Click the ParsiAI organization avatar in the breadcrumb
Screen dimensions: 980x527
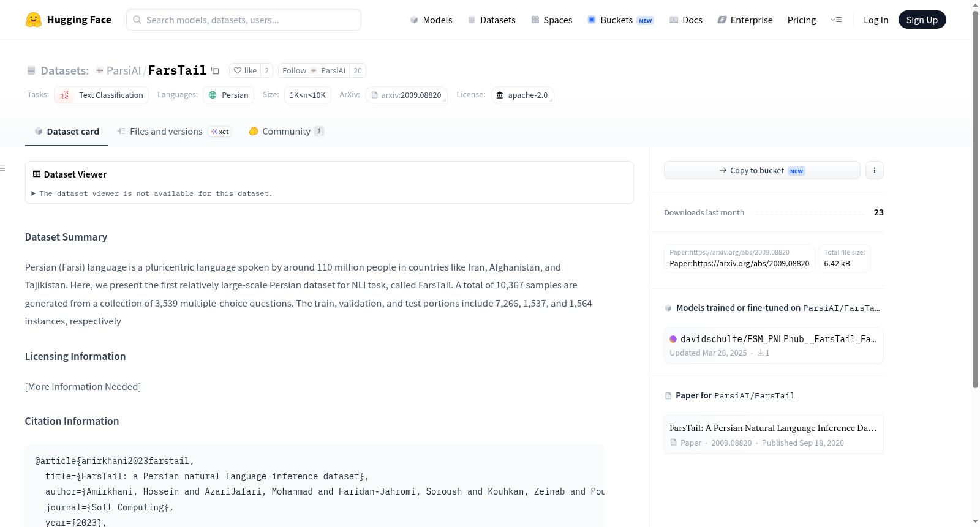click(100, 70)
